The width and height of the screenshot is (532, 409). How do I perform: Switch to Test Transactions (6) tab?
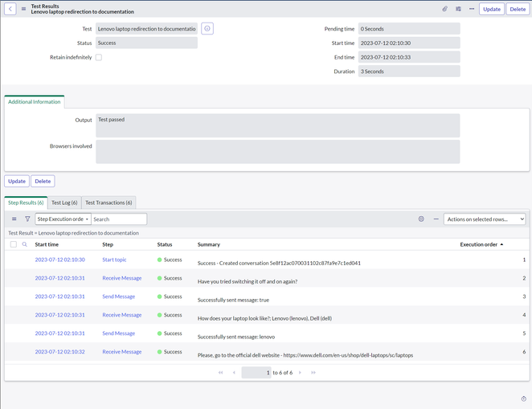(108, 202)
